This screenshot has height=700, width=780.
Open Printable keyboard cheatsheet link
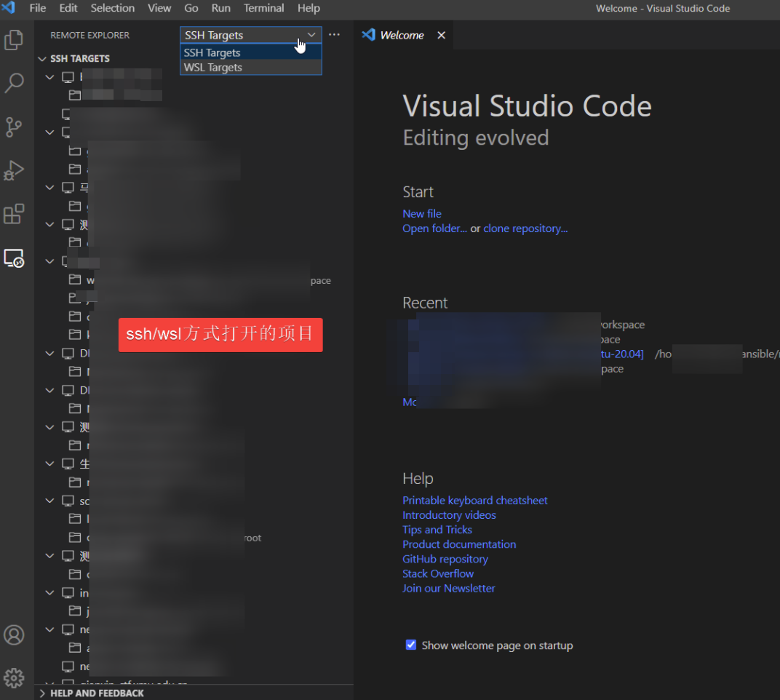coord(475,500)
